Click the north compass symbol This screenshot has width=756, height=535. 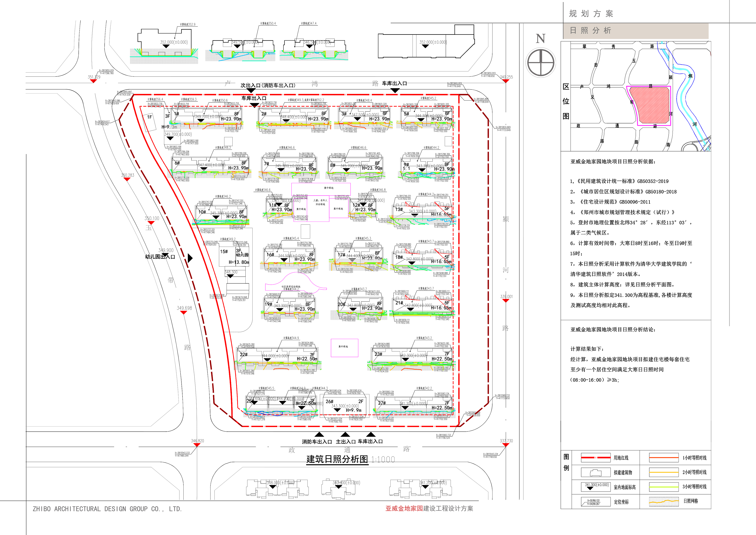pyautogui.click(x=541, y=63)
